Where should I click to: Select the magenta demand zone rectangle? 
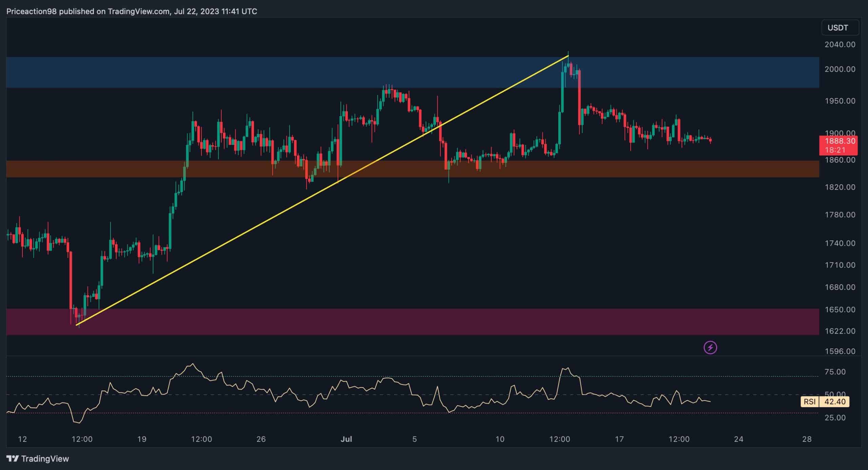click(413, 322)
